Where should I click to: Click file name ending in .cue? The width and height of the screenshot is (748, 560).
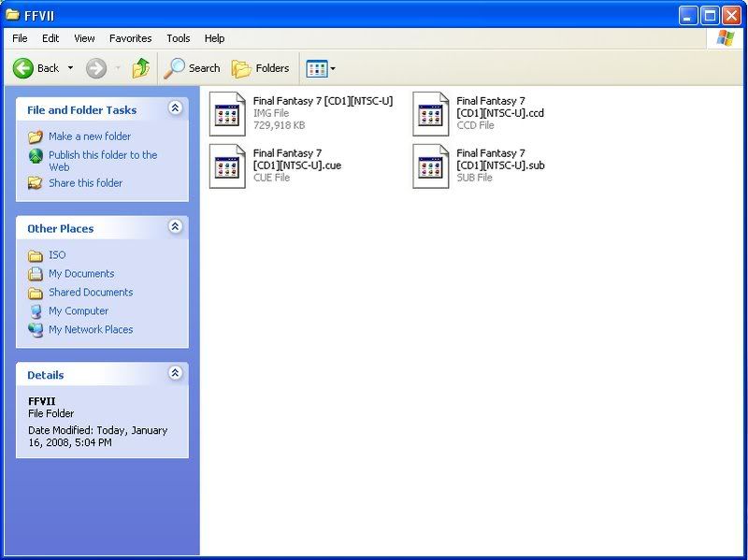[296, 159]
